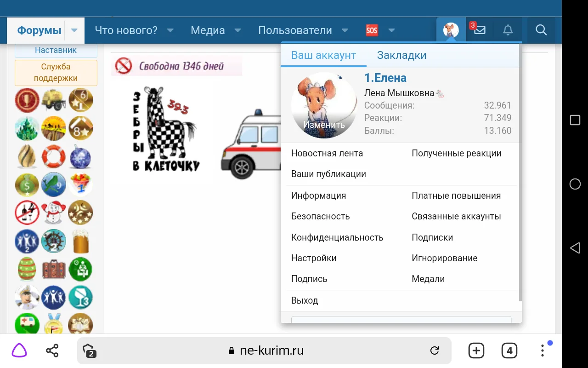Screen dimensions: 588x368
Task: Click the SOS icon in the navbar
Action: (x=372, y=30)
